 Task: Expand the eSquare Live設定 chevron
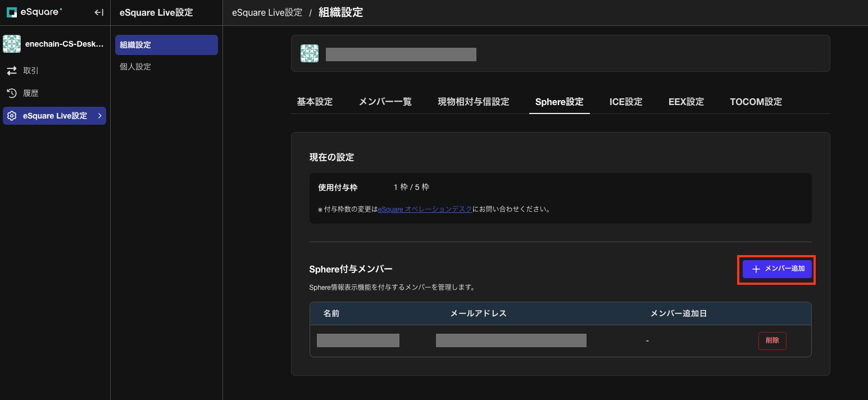(99, 116)
